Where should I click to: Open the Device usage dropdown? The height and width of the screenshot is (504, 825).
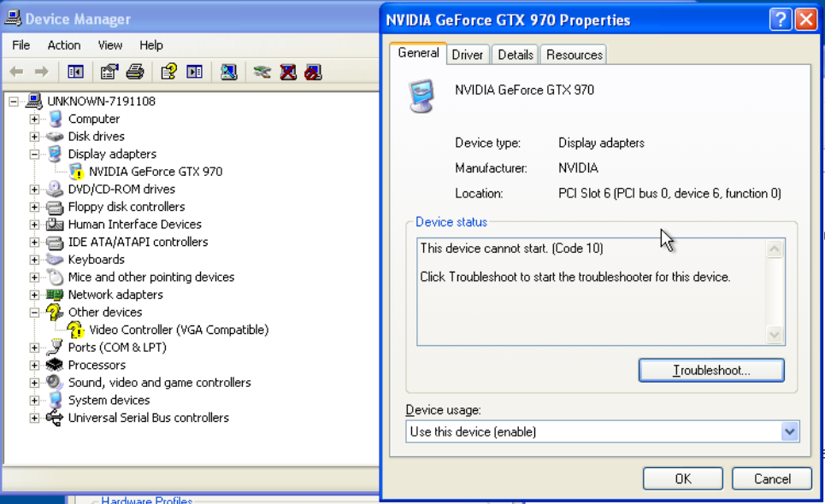coord(789,432)
